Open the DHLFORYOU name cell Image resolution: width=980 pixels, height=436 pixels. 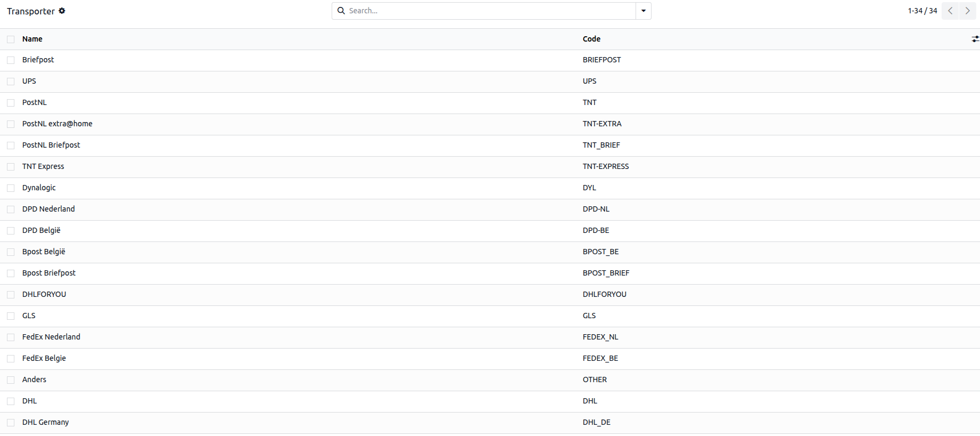(44, 294)
